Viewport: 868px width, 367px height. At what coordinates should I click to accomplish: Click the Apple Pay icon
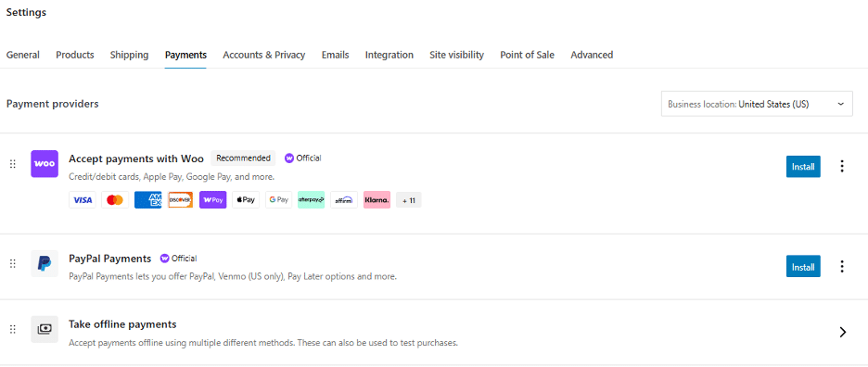(x=246, y=200)
